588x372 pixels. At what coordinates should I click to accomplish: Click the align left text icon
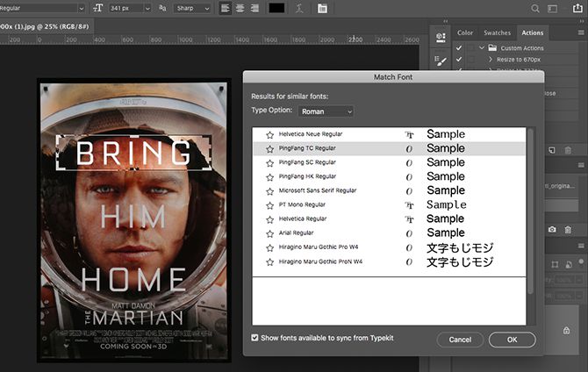[x=226, y=9]
